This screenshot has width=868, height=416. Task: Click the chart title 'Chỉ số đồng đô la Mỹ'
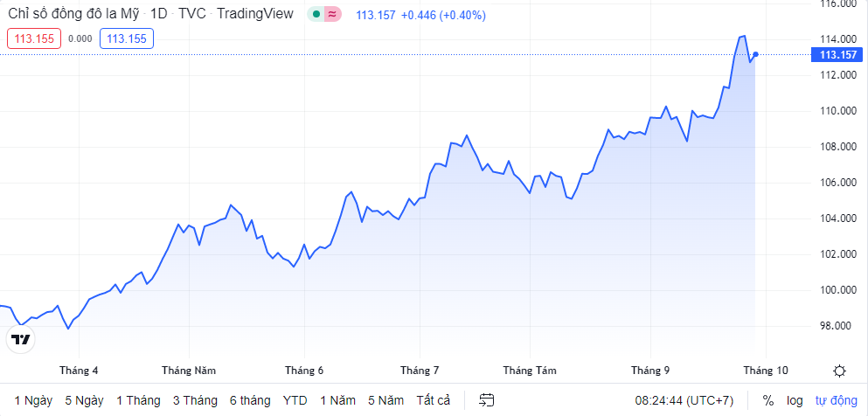coord(73,15)
